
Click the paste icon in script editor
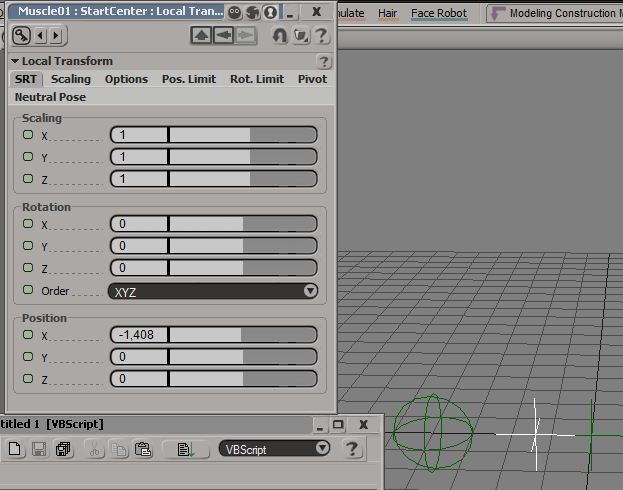142,449
